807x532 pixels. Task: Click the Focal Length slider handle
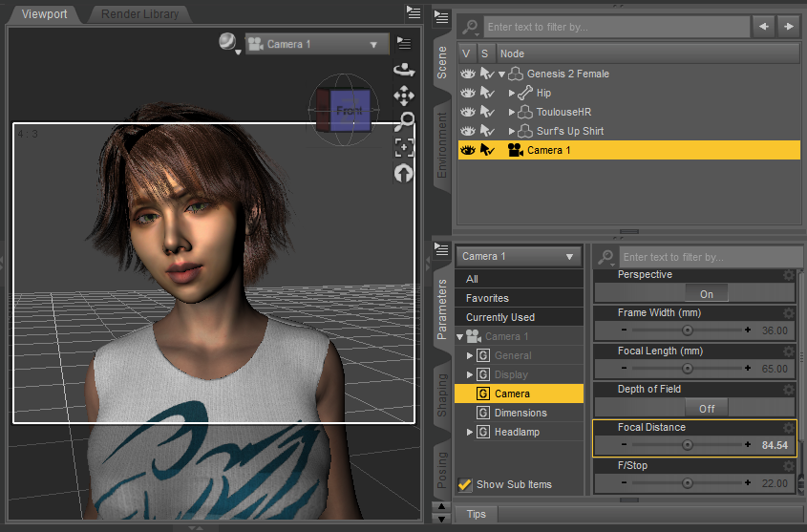687,369
